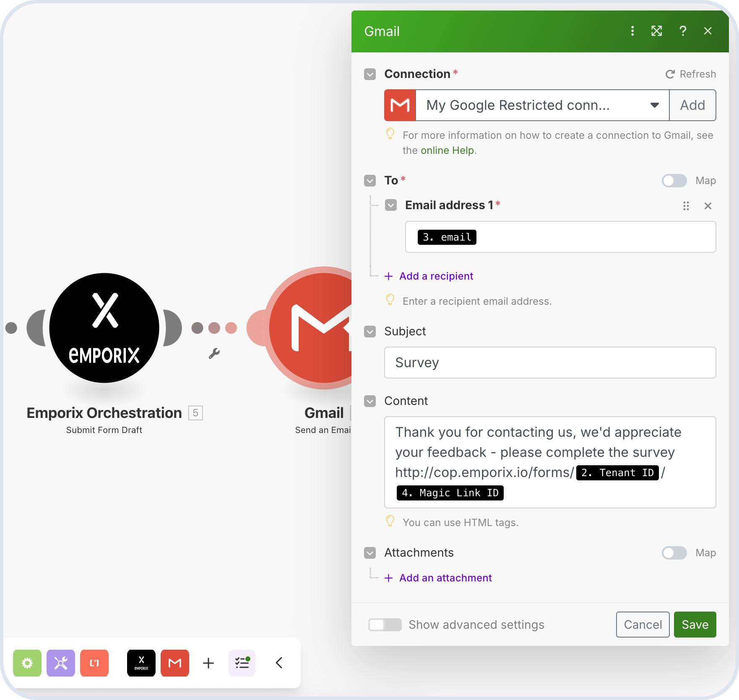Click the Save button
This screenshot has width=739, height=700.
point(695,625)
